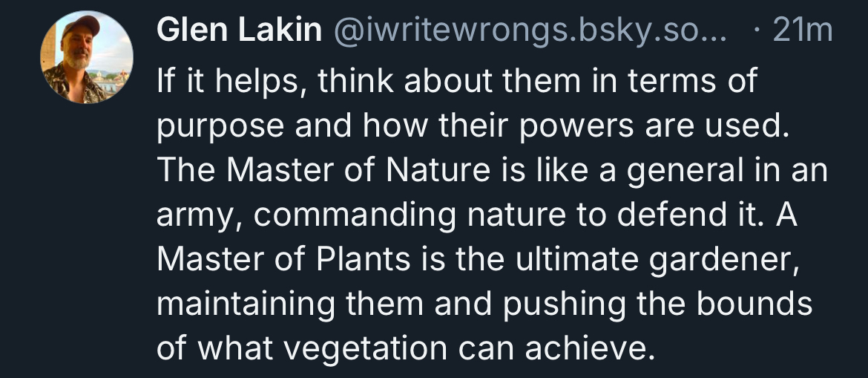The image size is (868, 378).
Task: Open the @iwritewrongs.bsky.so handle link
Action: click(x=529, y=31)
